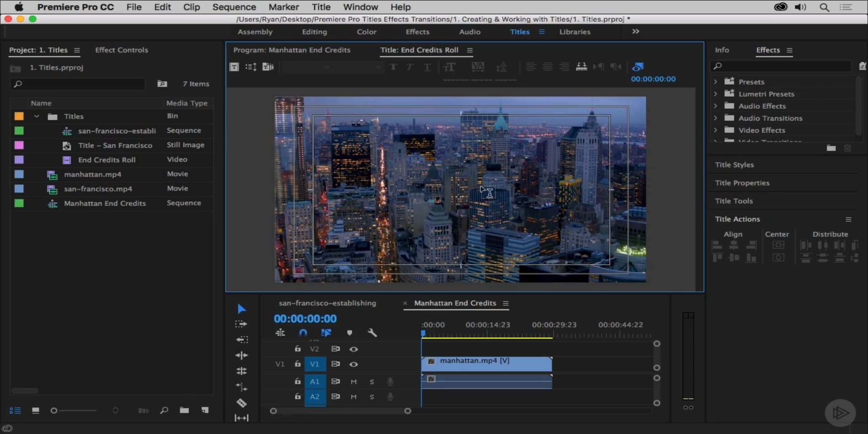Click Tab Stops icon in title toolbar
Viewport: 868px width, 434px height.
[581, 67]
